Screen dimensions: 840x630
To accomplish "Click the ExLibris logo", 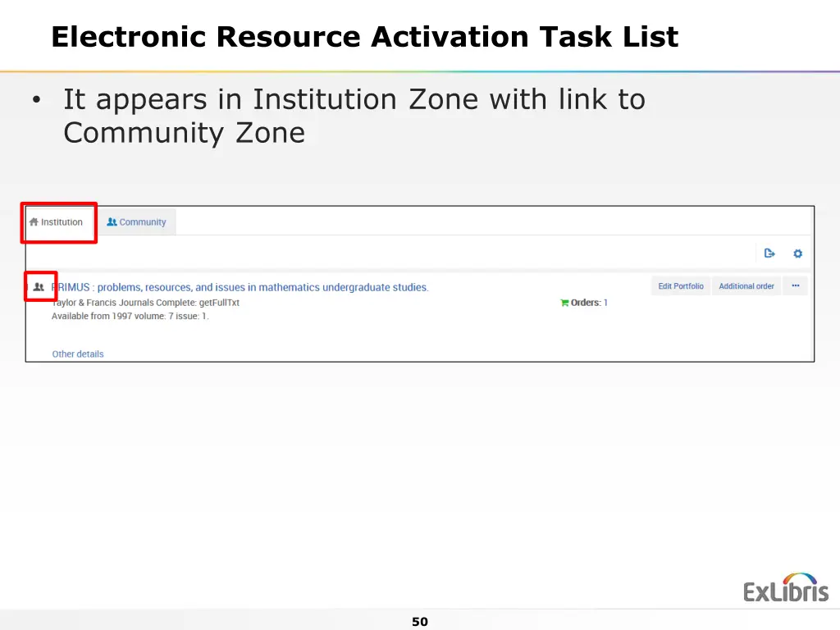I will pyautogui.click(x=785, y=587).
